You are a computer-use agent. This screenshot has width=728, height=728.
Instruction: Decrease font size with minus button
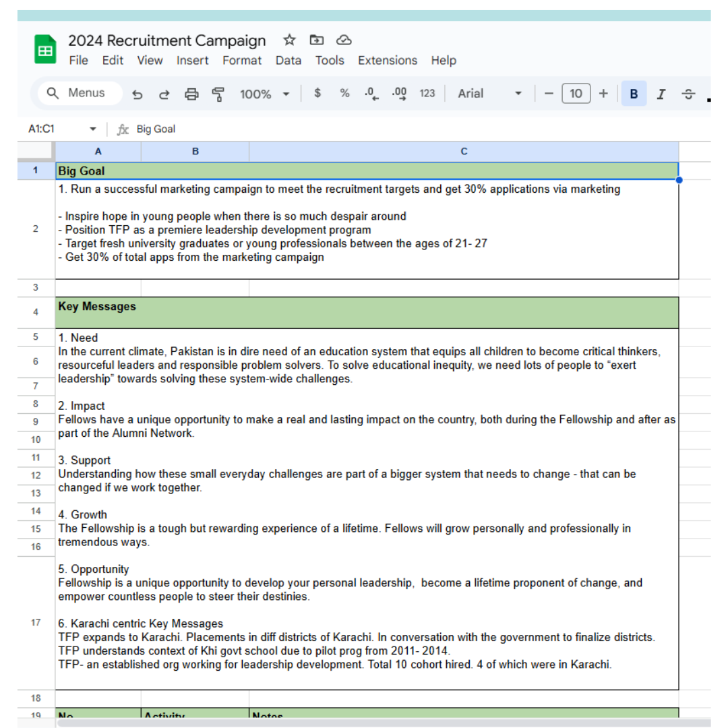(x=548, y=94)
